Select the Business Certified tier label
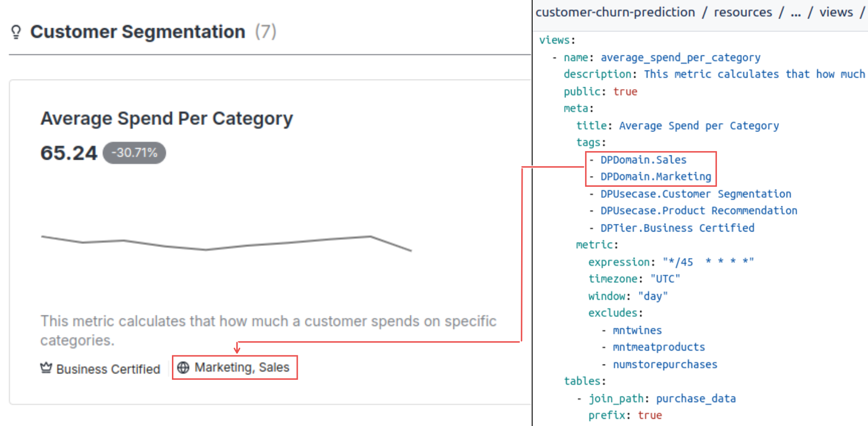868x426 pixels. [x=108, y=369]
